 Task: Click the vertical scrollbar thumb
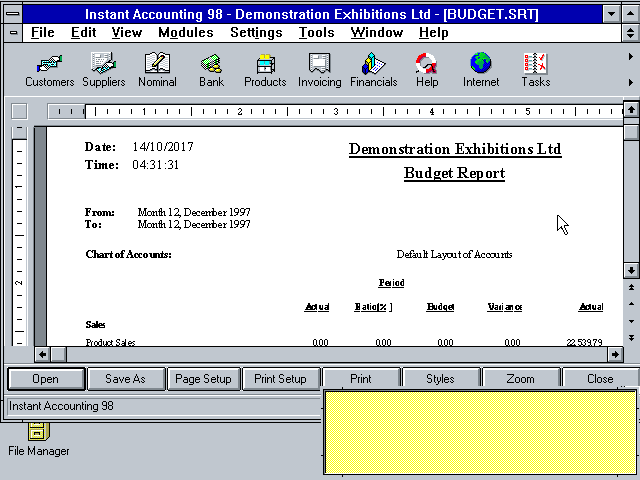tap(631, 132)
